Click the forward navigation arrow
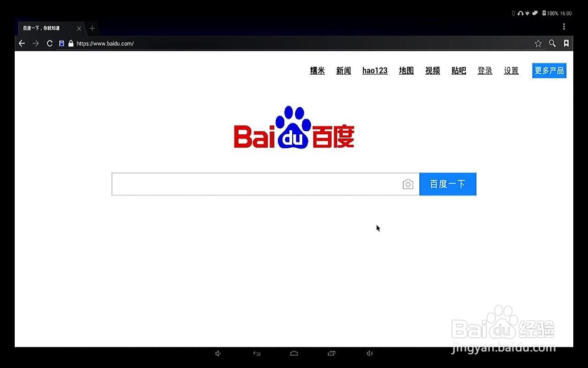The height and width of the screenshot is (368, 588). (36, 43)
